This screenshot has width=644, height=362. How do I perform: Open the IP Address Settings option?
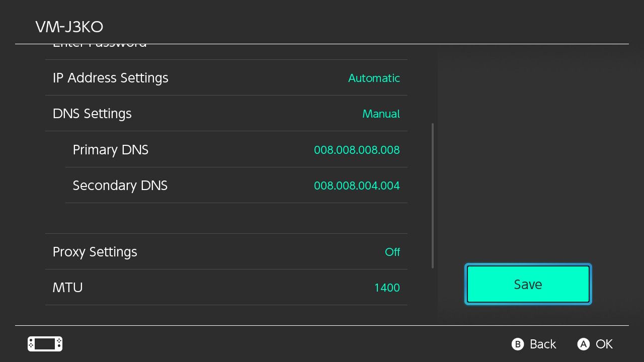click(226, 78)
